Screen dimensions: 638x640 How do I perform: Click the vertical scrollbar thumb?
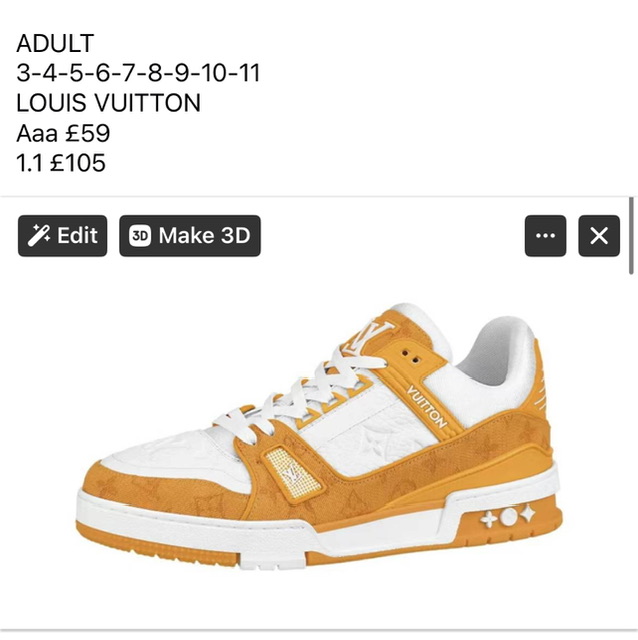coord(631,236)
